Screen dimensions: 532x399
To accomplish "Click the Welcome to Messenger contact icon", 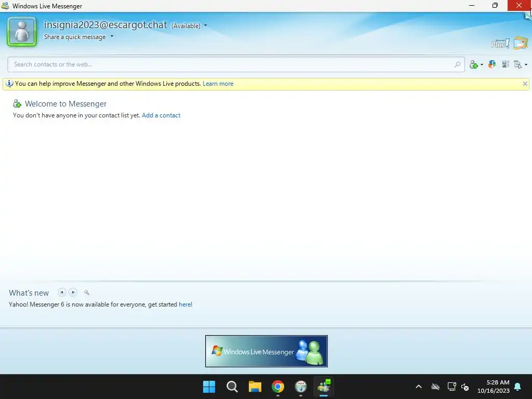I will tap(17, 103).
